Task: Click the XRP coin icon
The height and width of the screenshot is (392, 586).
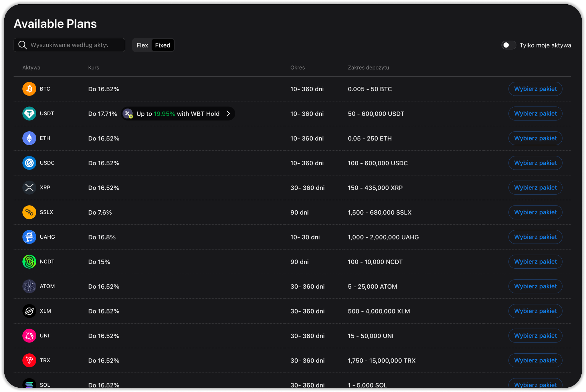Action: (x=29, y=188)
